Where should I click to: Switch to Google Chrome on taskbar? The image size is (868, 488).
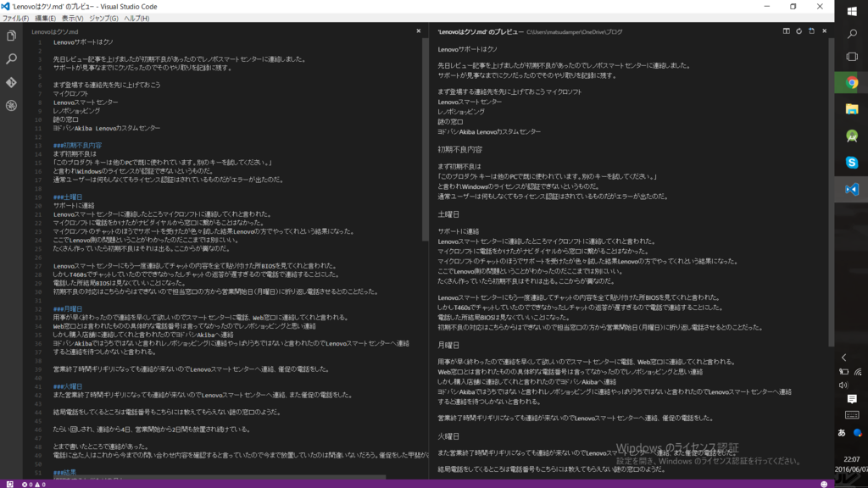852,83
